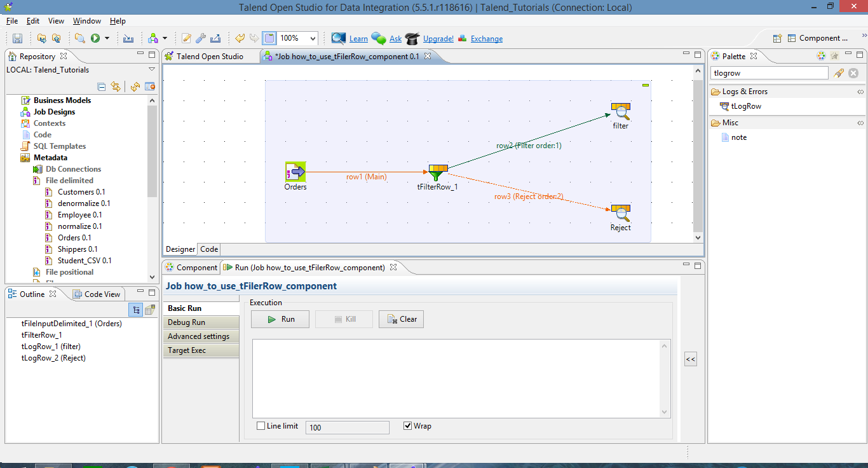Enable the Line limit checkbox
Image resolution: width=868 pixels, height=468 pixels.
click(260, 425)
